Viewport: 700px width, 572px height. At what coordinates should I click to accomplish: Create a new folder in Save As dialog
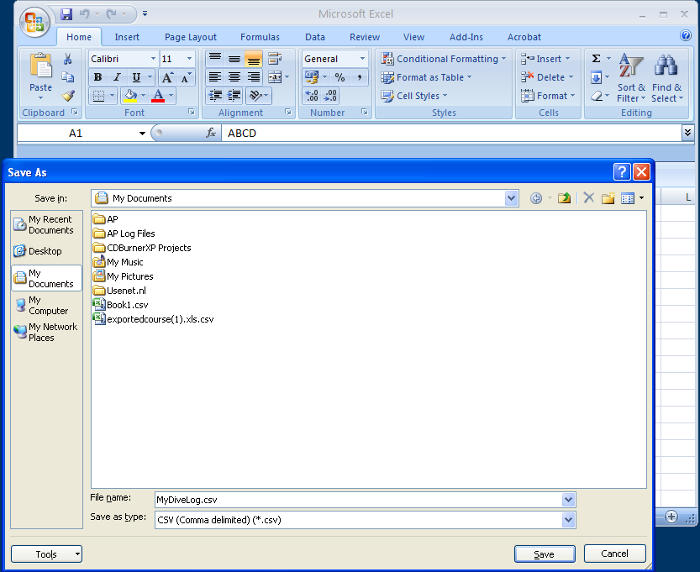tap(607, 198)
